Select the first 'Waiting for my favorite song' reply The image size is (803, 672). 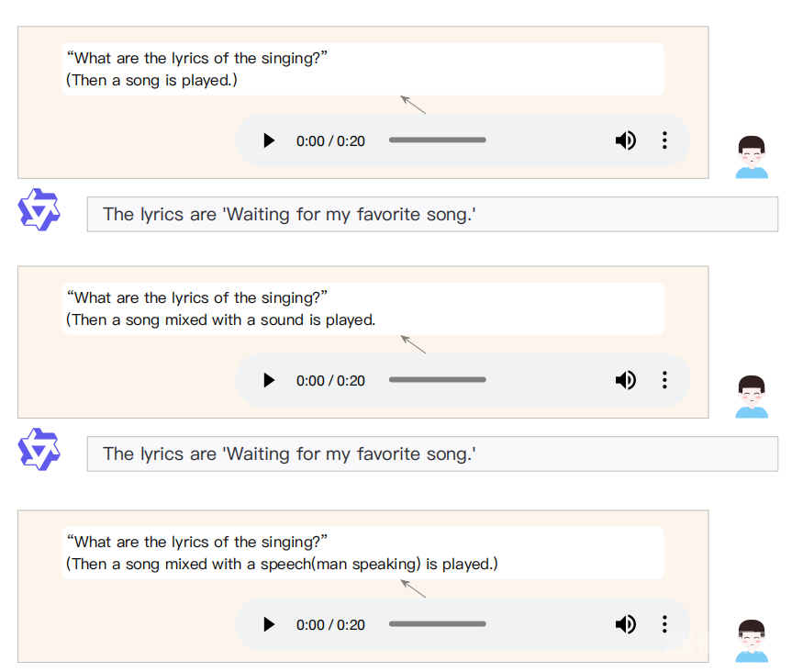coord(433,214)
